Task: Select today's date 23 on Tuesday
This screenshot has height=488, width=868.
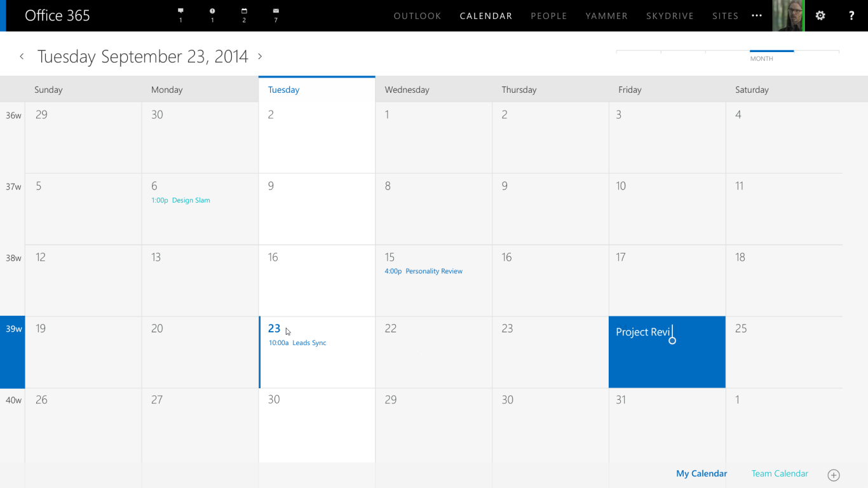Action: pyautogui.click(x=274, y=329)
